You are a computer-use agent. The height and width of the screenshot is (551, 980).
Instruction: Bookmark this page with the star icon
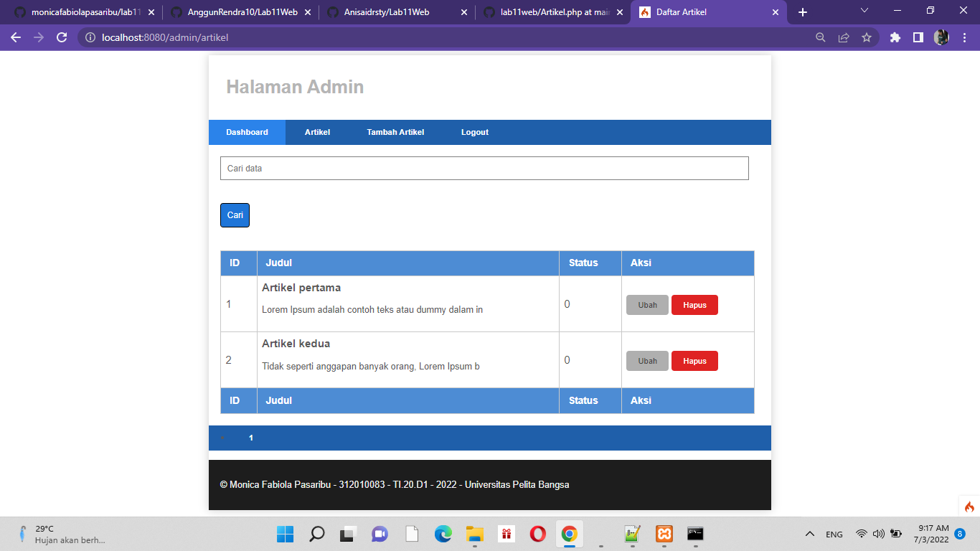[867, 37]
